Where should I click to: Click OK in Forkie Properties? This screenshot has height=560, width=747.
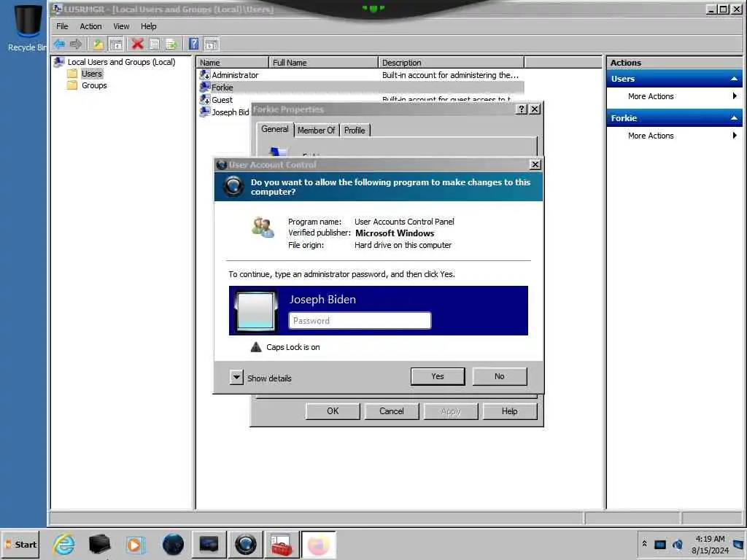tap(333, 411)
